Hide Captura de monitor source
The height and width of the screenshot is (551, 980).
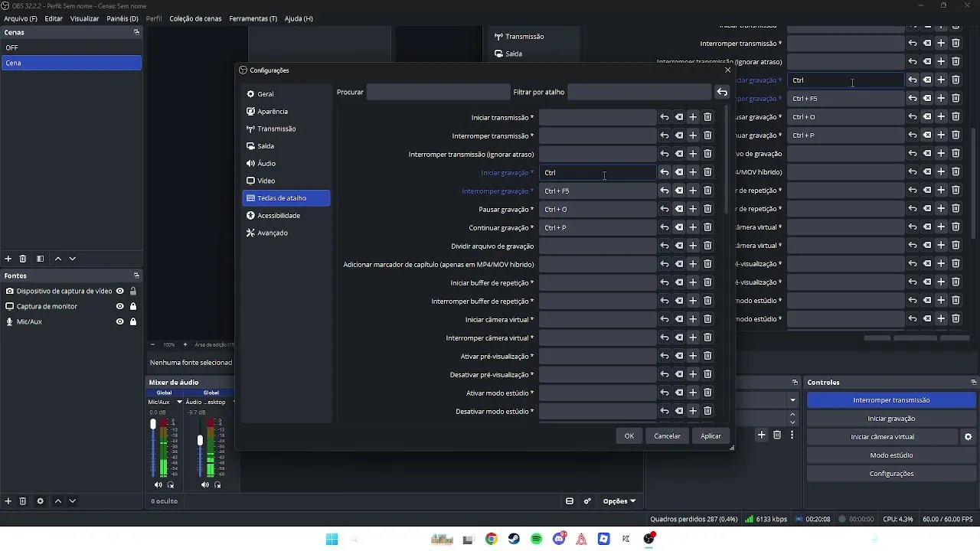coord(120,306)
